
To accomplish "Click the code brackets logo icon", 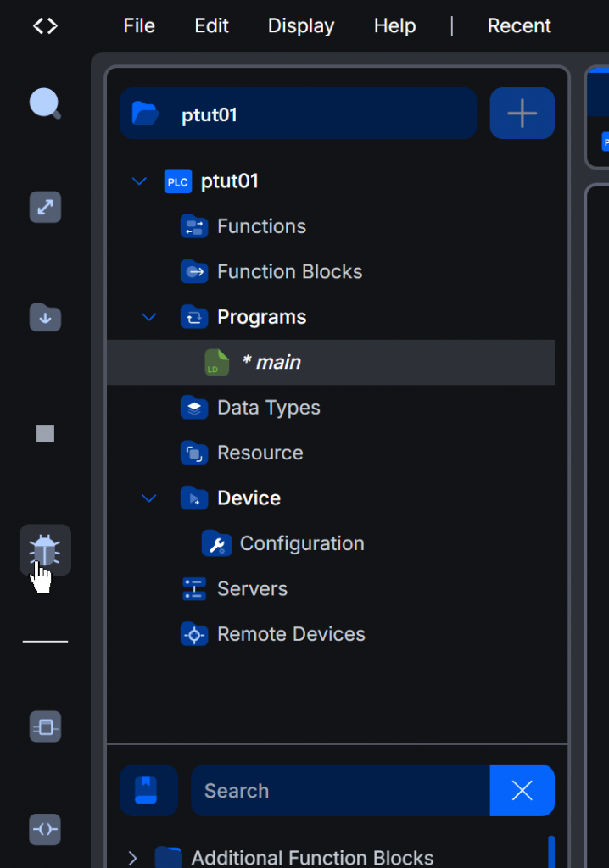I will click(45, 26).
